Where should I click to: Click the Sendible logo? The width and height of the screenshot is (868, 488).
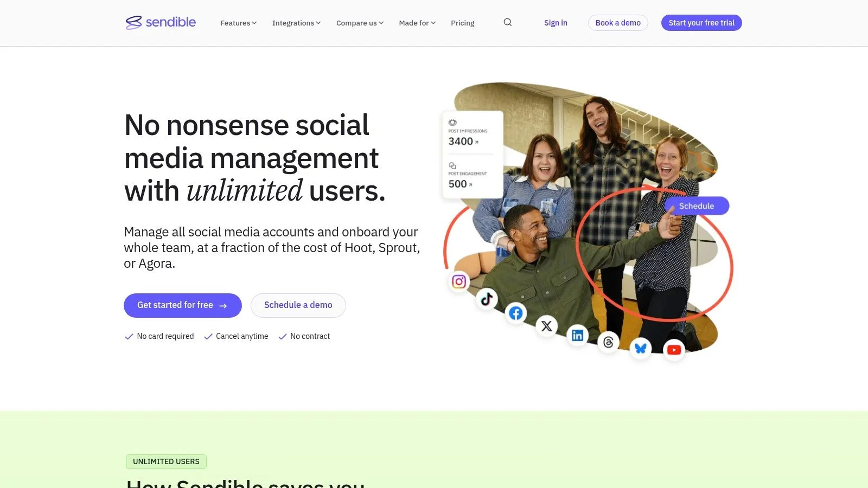click(161, 22)
